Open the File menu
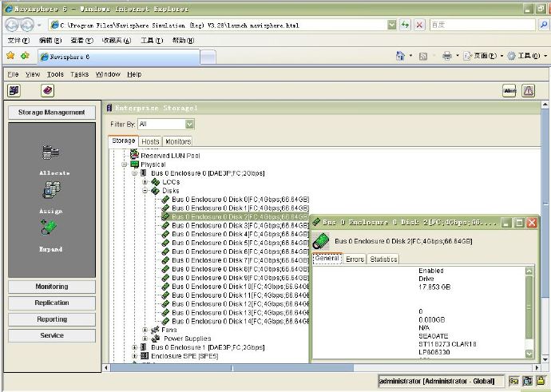 coord(13,74)
